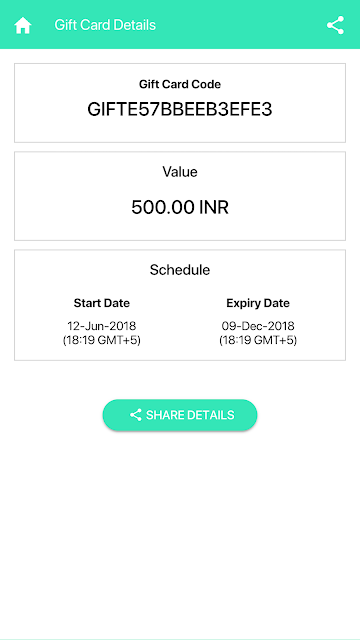
Task: Tap the SHARE DETAILS button
Action: pos(180,415)
